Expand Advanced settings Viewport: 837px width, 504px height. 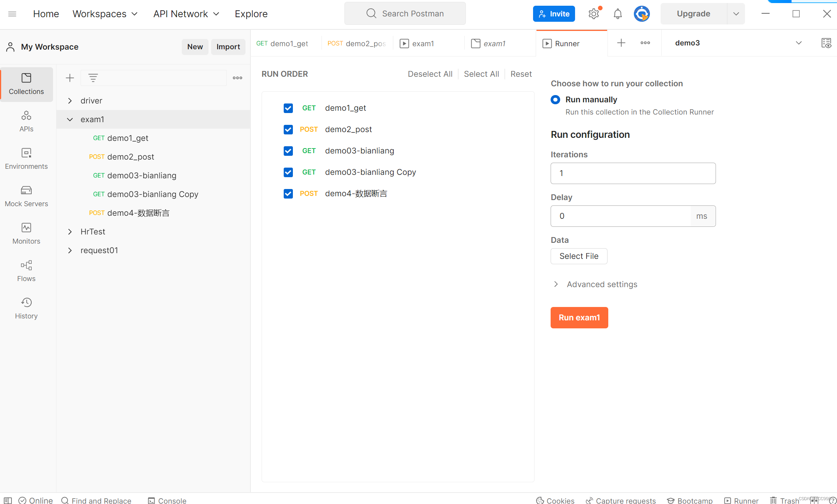pyautogui.click(x=596, y=284)
